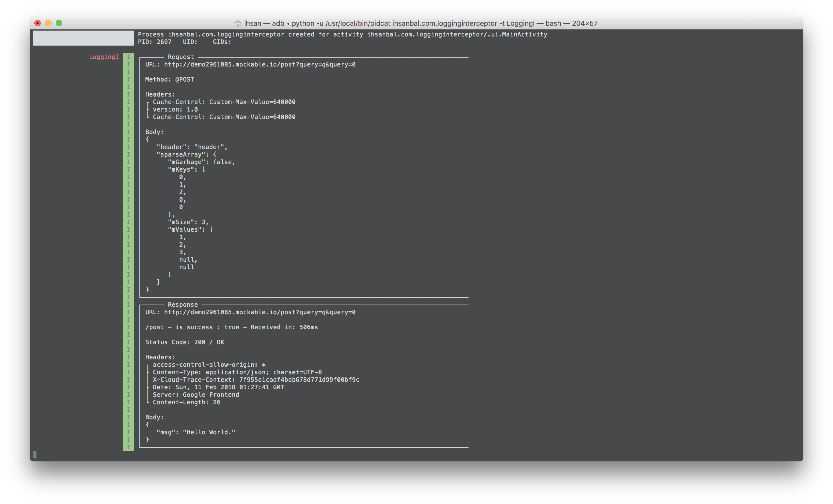Click the Method: @POST line

click(x=170, y=79)
